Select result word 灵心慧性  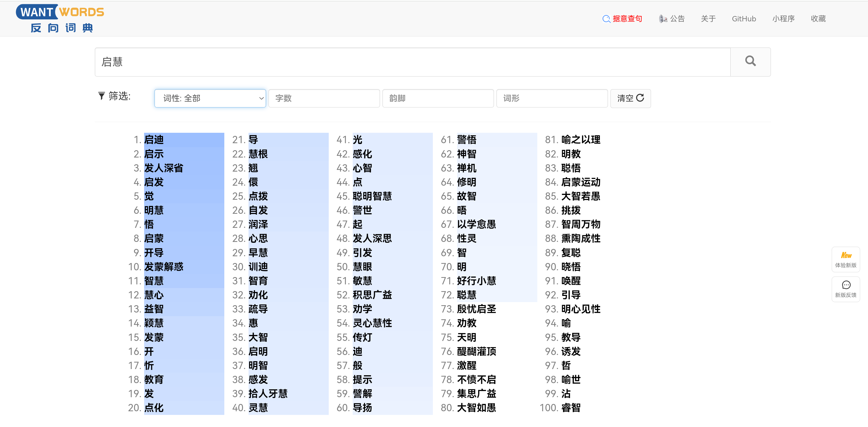pos(372,323)
